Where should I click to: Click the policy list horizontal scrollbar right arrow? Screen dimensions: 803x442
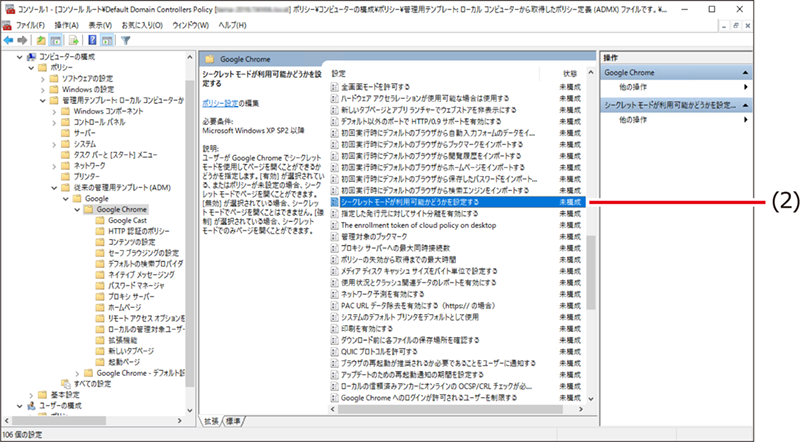pos(581,409)
